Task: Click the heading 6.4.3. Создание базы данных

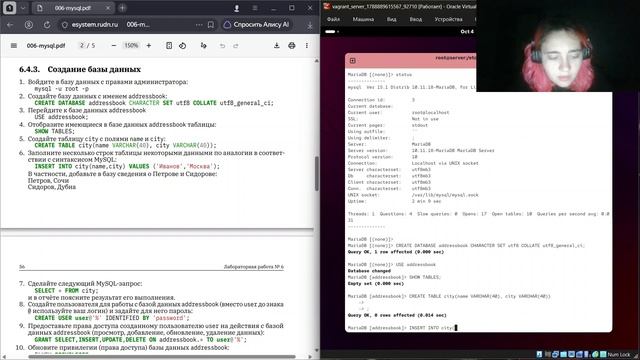Action: [x=80, y=69]
